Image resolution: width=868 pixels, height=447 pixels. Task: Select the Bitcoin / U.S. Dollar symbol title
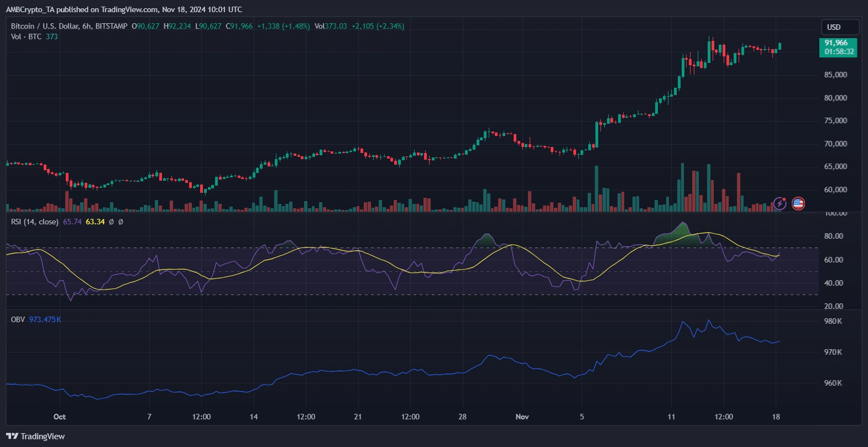coord(69,26)
